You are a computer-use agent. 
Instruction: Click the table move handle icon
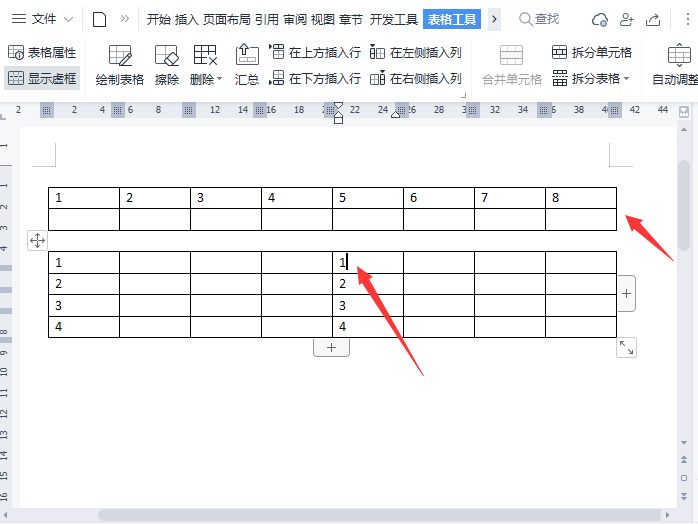(37, 241)
